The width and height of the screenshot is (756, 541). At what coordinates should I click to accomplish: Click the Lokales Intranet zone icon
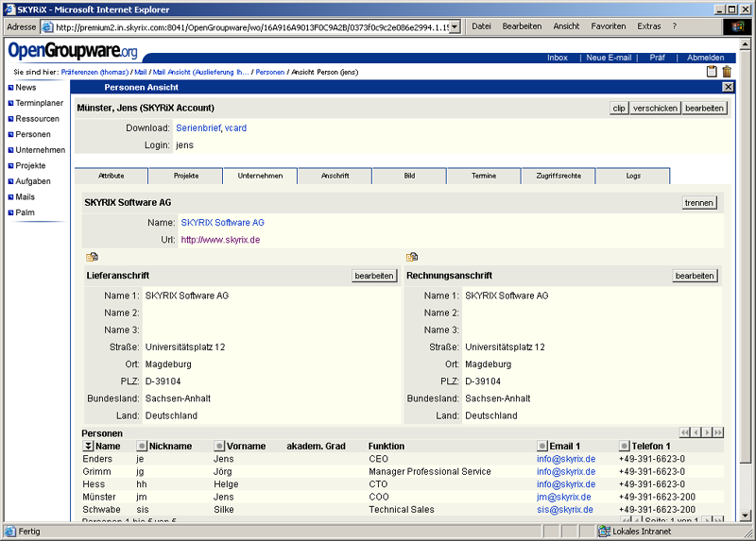click(604, 531)
